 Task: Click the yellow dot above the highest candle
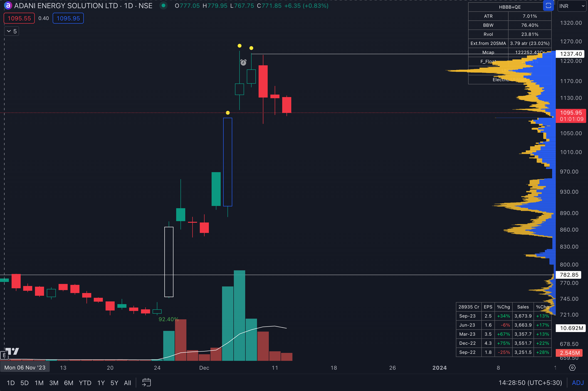(x=239, y=46)
